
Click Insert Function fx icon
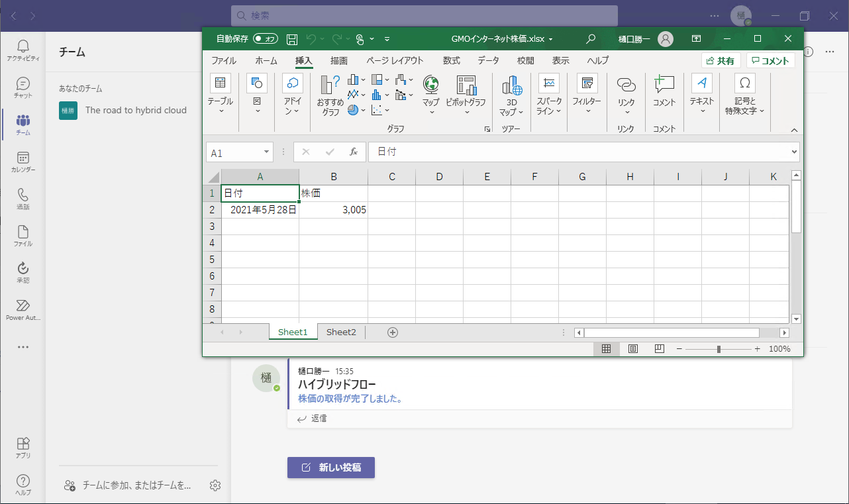354,152
